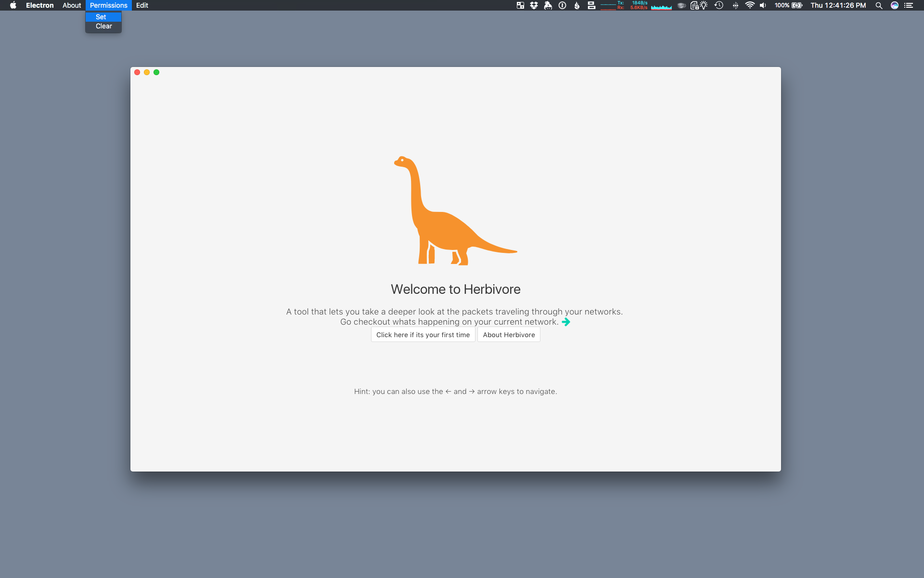Click the Bluetooth status icon

(x=735, y=5)
